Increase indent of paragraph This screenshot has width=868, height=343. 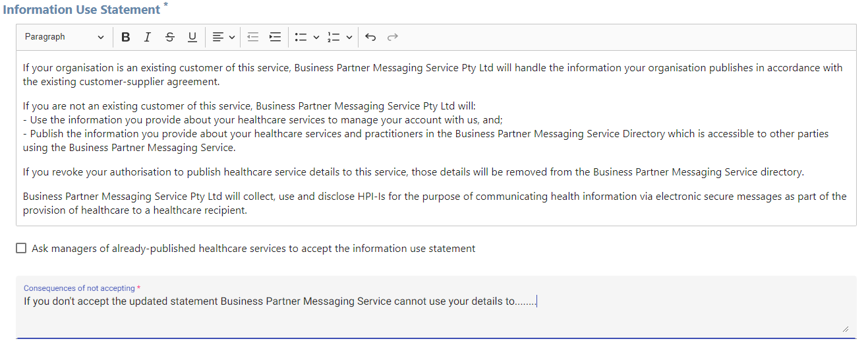pos(275,38)
